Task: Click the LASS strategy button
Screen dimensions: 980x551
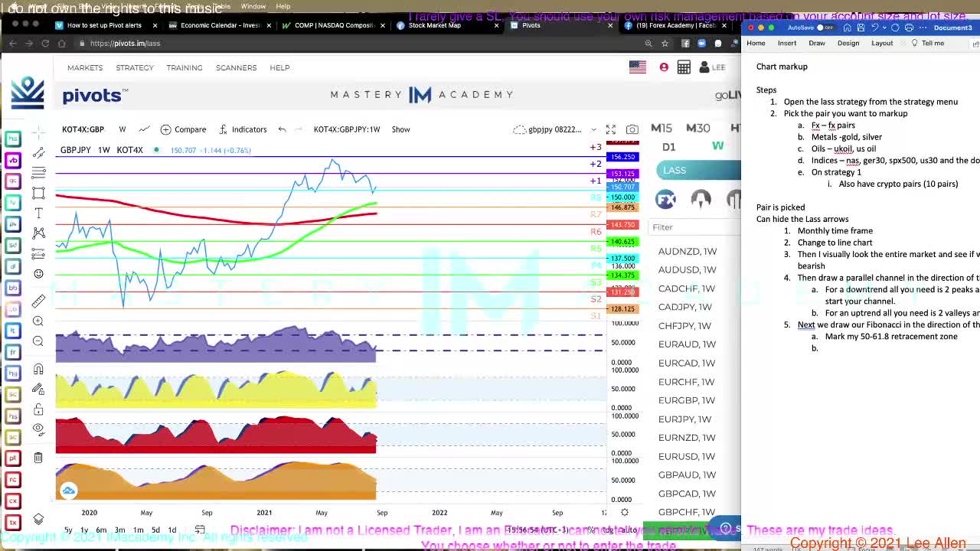Action: [x=698, y=170]
